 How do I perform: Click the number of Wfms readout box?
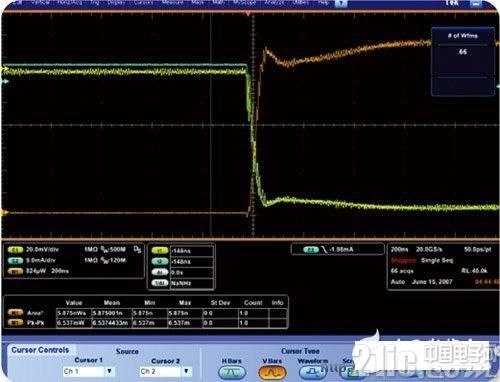463,62
